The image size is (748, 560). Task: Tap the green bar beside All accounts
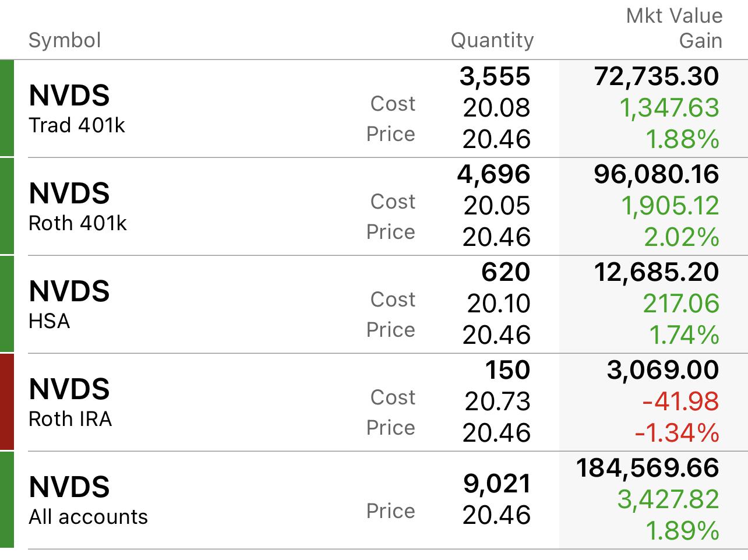tap(6, 500)
